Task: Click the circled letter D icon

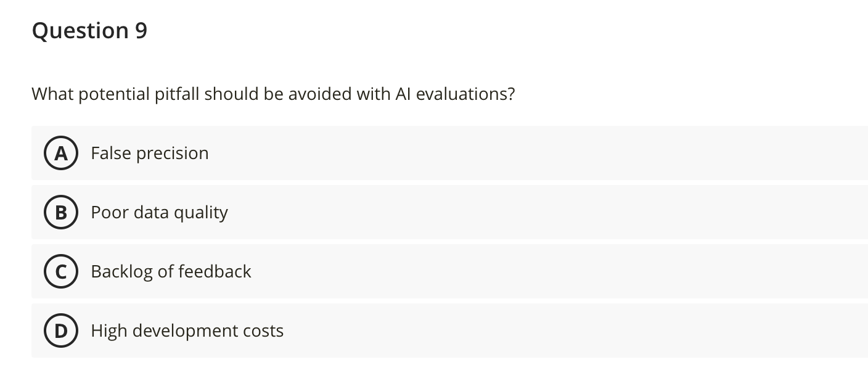Action: click(61, 331)
